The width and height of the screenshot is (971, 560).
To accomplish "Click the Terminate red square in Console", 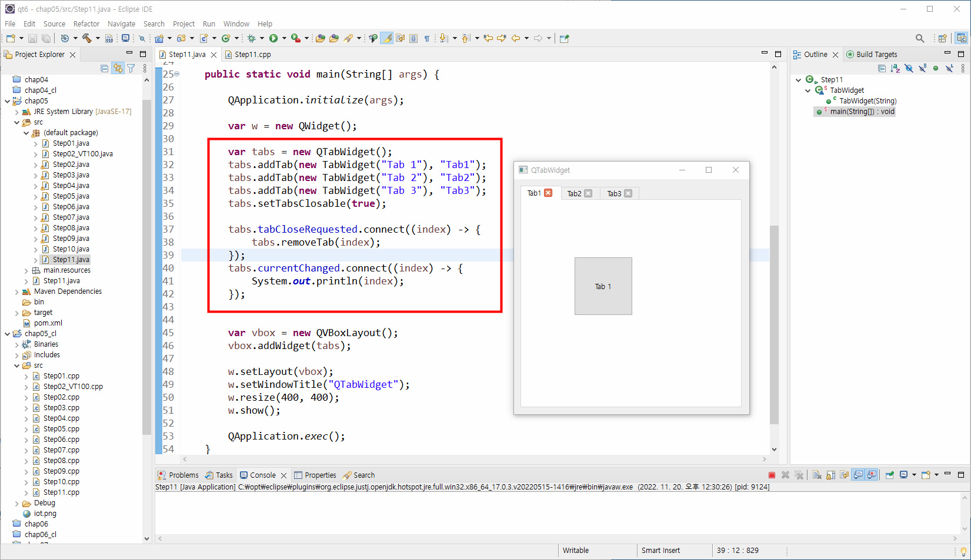I will (772, 475).
